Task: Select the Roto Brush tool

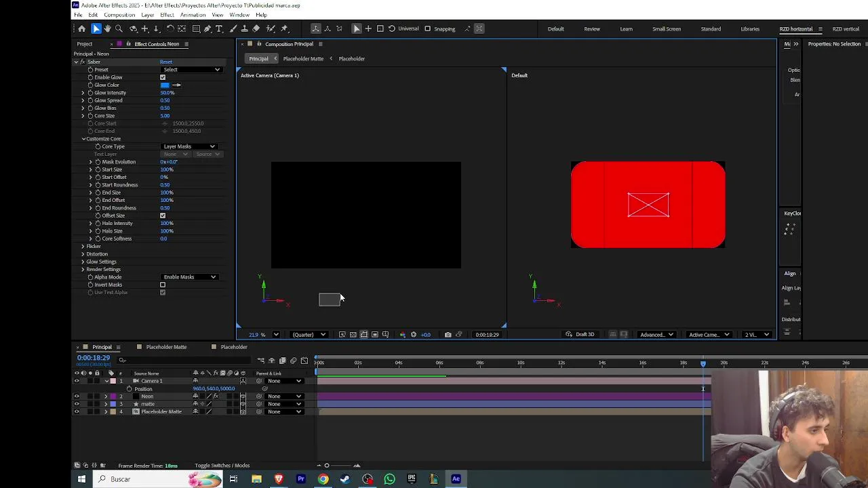Action: pyautogui.click(x=271, y=28)
